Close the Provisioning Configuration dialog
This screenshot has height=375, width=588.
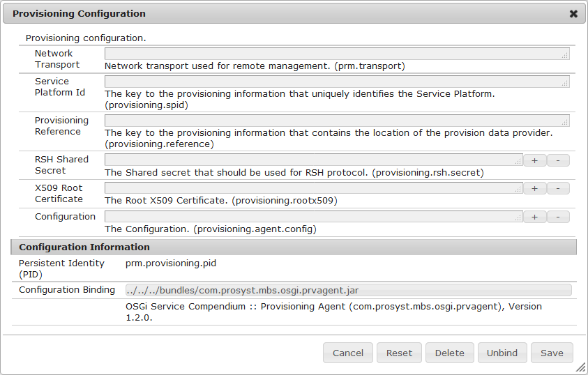[x=573, y=14]
